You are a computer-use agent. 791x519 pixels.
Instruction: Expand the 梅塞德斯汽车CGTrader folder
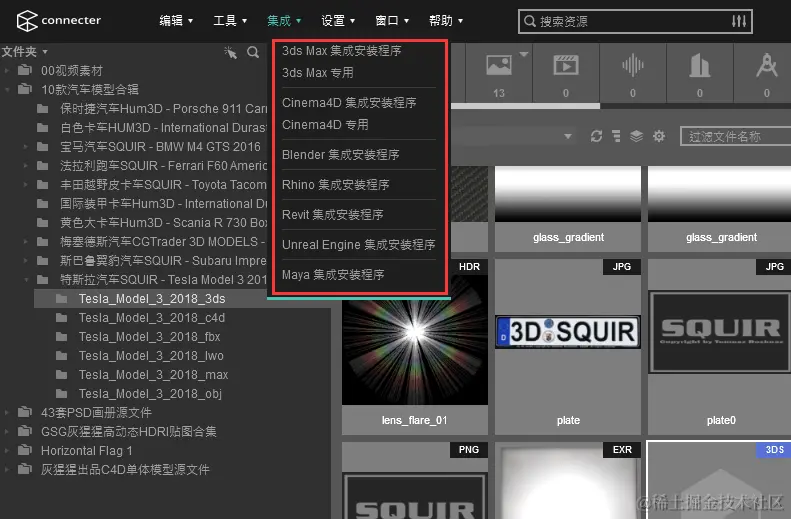click(x=26, y=242)
